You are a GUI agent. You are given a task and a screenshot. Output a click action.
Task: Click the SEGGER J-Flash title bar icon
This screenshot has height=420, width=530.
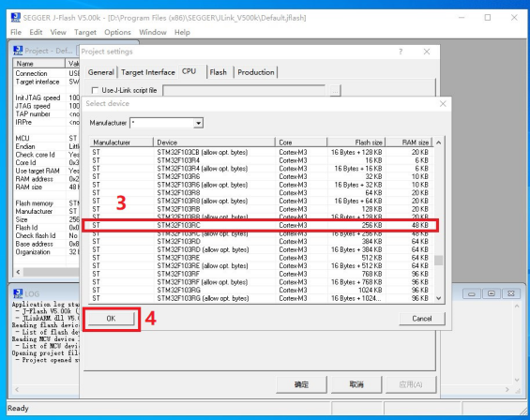tap(16, 18)
